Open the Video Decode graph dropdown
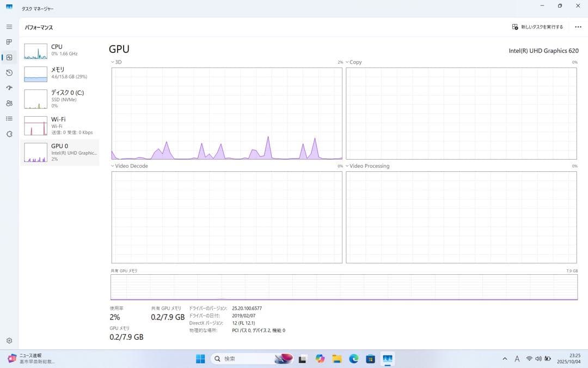 (112, 166)
